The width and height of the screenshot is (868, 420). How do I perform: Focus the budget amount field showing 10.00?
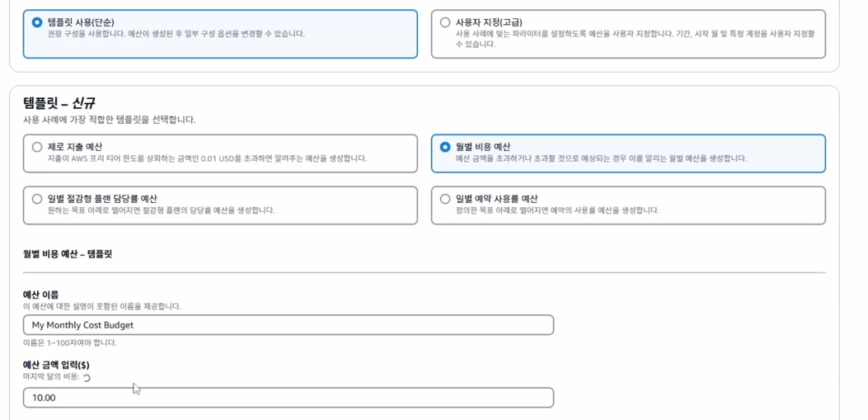[289, 398]
